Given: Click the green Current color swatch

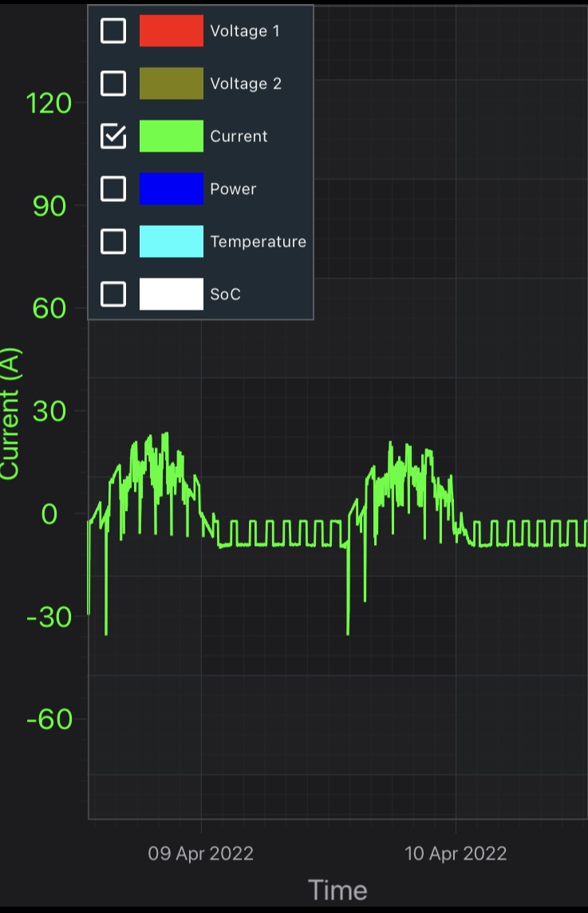Looking at the screenshot, I should [x=172, y=136].
